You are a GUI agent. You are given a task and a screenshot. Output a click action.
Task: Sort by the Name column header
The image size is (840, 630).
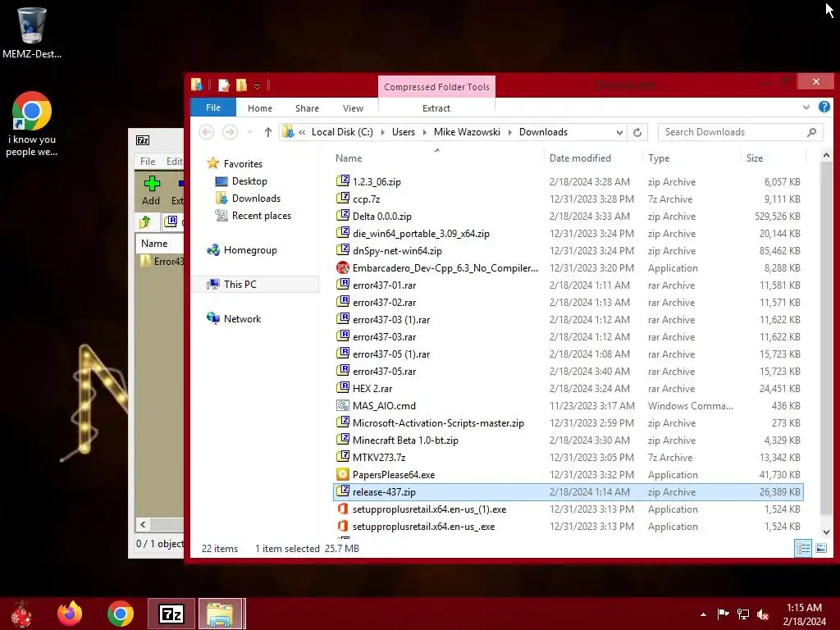(349, 158)
